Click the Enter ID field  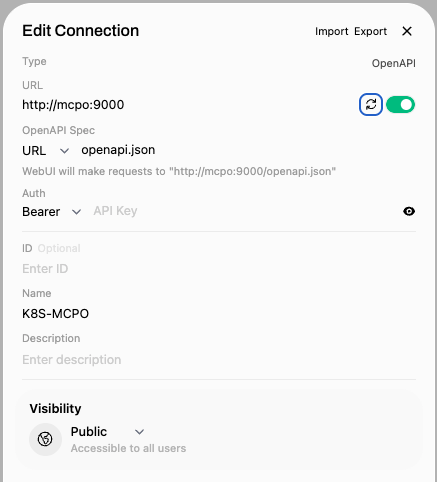click(x=219, y=269)
